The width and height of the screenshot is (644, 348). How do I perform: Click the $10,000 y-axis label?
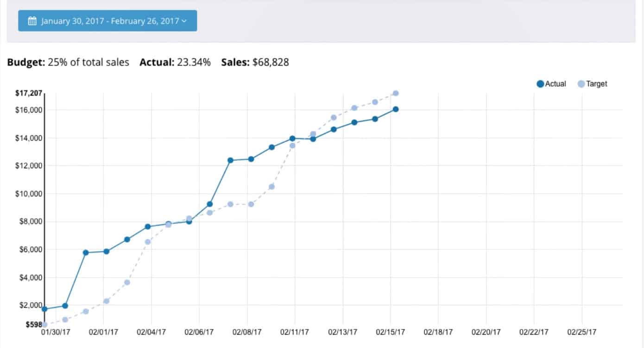pyautogui.click(x=29, y=194)
